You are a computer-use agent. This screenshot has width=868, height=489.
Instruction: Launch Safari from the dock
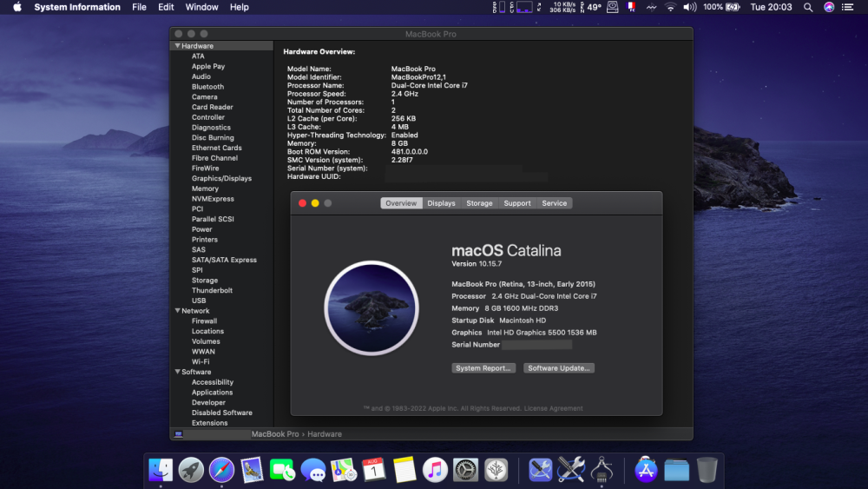coord(221,470)
